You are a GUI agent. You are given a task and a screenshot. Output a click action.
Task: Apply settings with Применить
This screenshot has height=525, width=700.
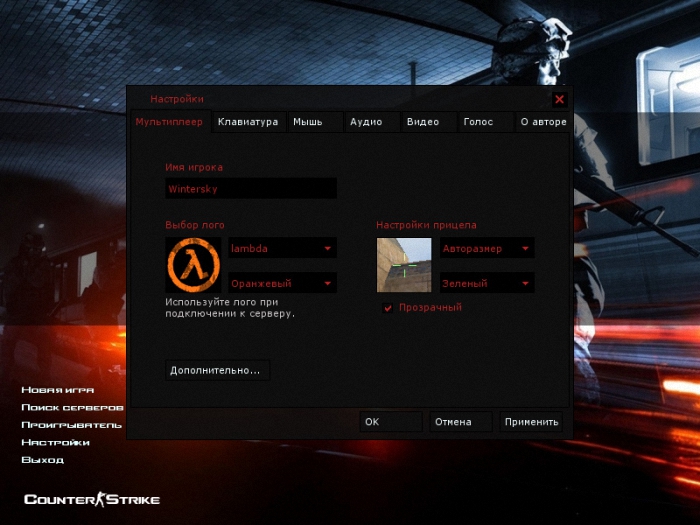pyautogui.click(x=531, y=421)
